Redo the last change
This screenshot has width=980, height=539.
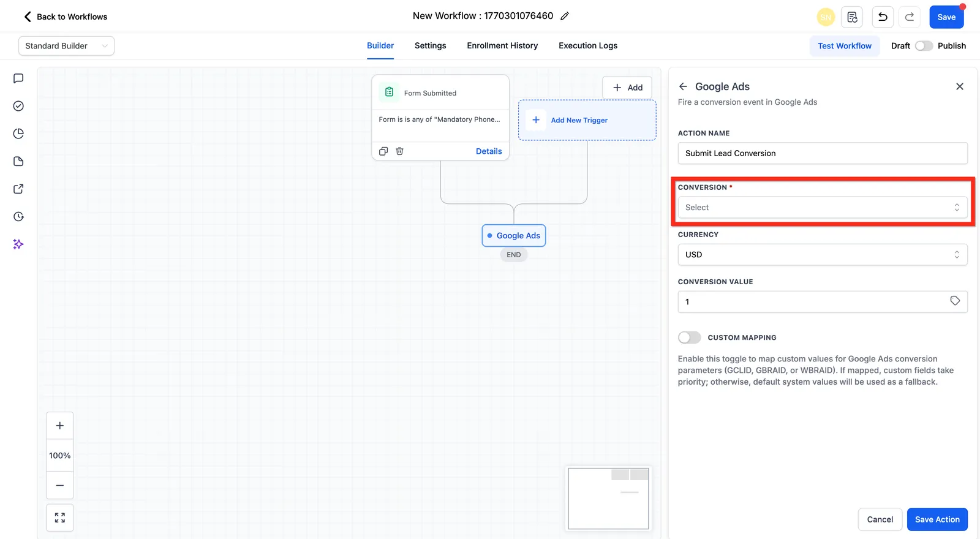point(910,17)
